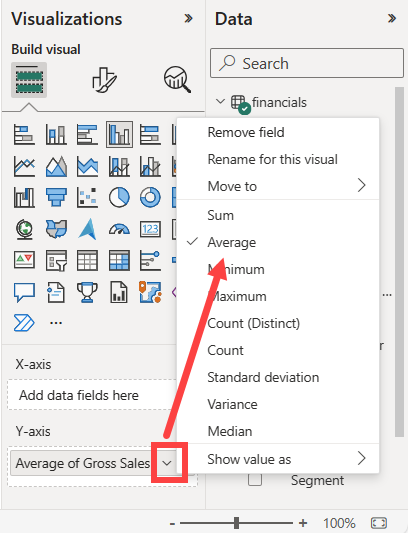Select the Azure map visual
Viewport: 408px width, 533px height.
pyautogui.click(x=87, y=229)
